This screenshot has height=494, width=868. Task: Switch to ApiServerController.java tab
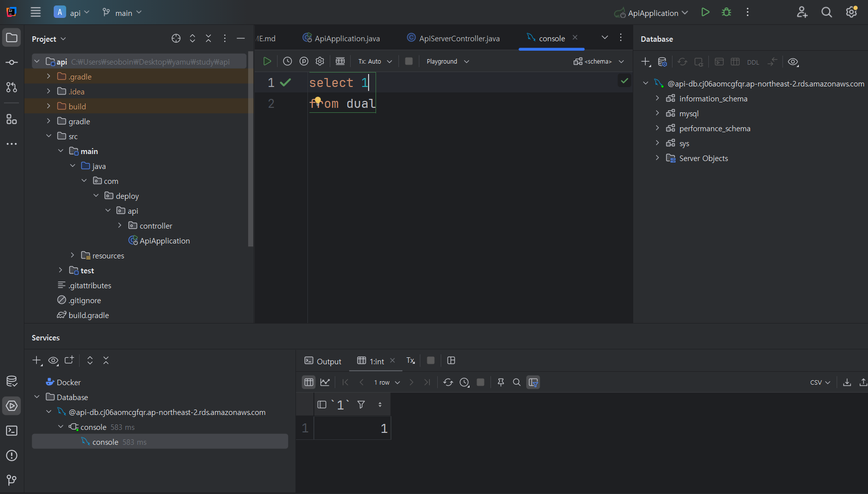tap(453, 38)
